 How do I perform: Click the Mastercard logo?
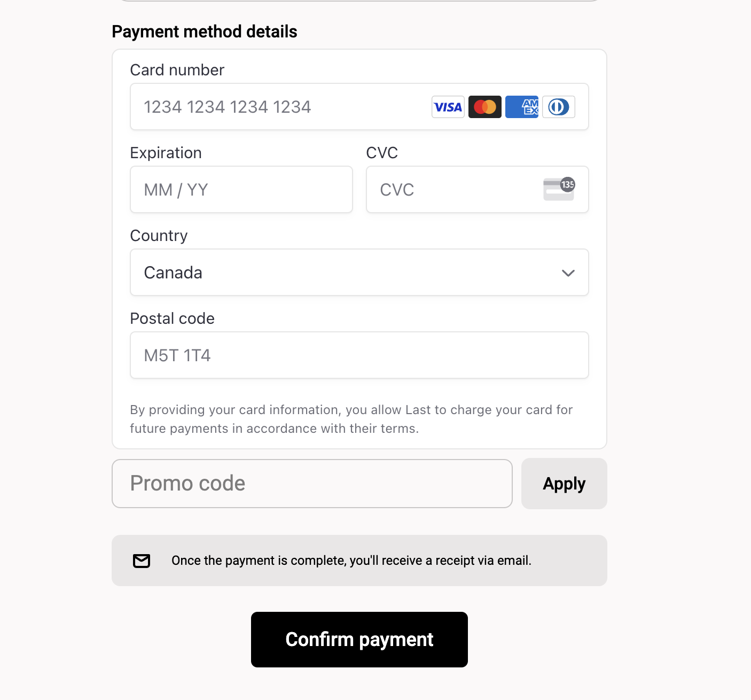click(484, 107)
